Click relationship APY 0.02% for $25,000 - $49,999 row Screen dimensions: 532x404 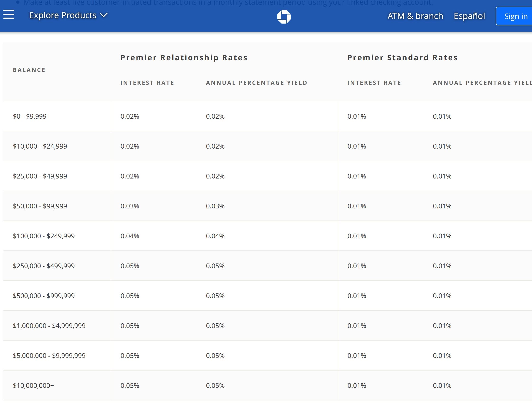(215, 176)
